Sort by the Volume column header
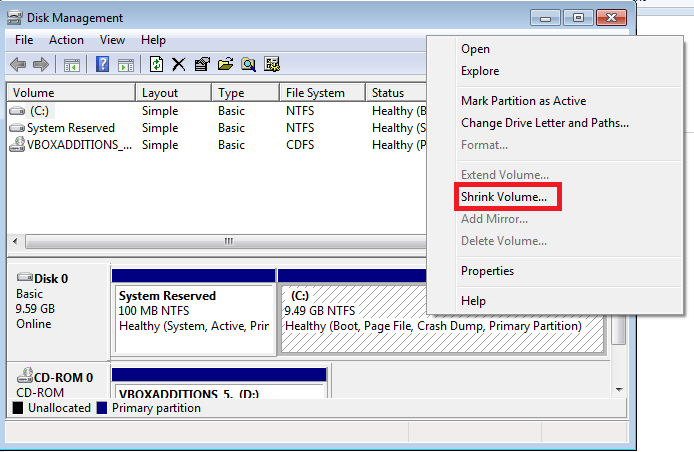The width and height of the screenshot is (694, 452). 71,93
